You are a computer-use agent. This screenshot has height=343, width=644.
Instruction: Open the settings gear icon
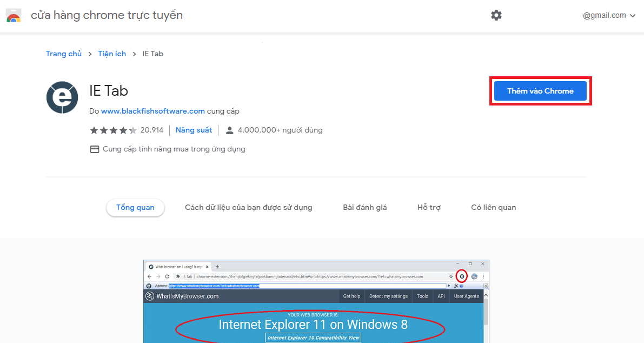coord(496,15)
